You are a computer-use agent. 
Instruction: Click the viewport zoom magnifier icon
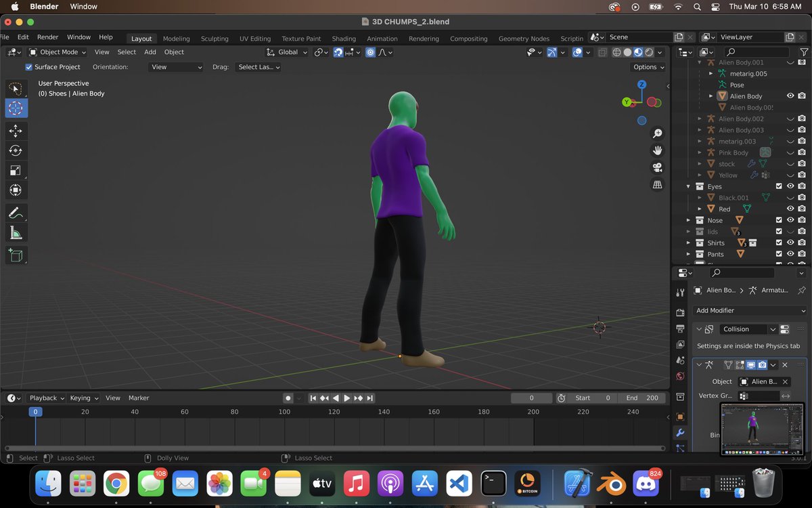pyautogui.click(x=657, y=133)
